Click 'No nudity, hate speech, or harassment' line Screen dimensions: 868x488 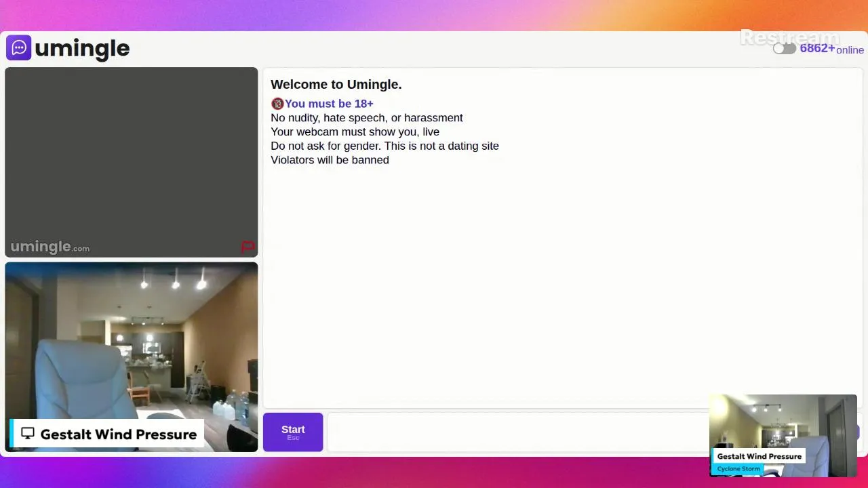[367, 118]
